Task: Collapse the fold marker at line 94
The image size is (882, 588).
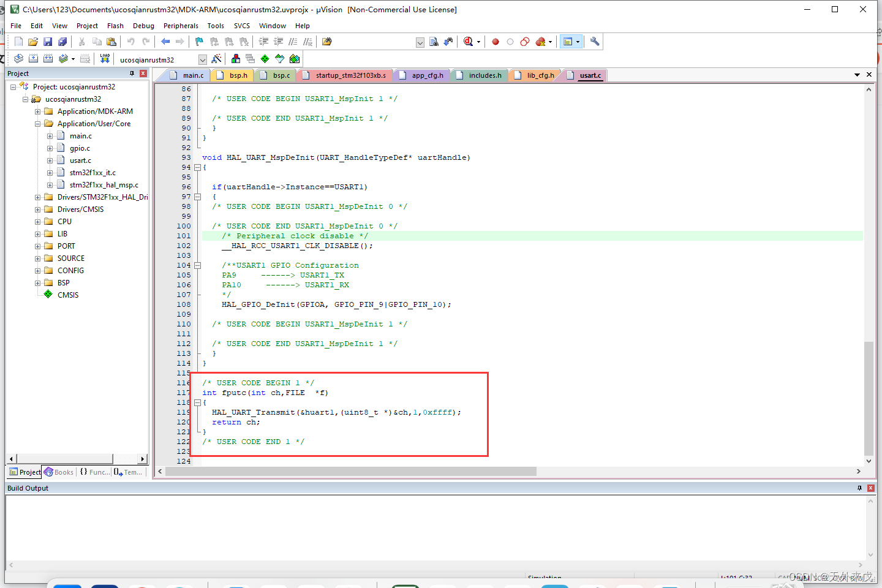Action: pos(197,167)
